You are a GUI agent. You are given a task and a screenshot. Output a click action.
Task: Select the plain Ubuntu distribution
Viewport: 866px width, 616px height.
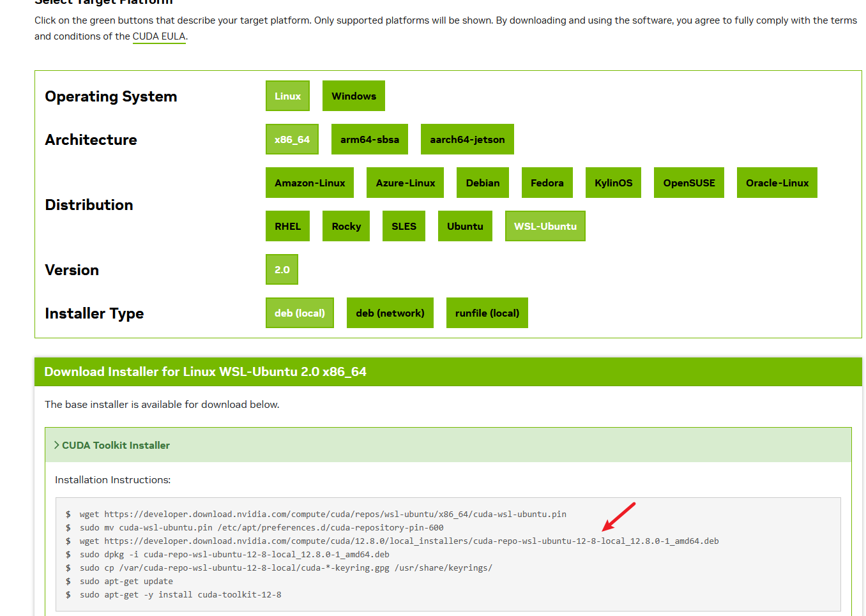pos(465,226)
